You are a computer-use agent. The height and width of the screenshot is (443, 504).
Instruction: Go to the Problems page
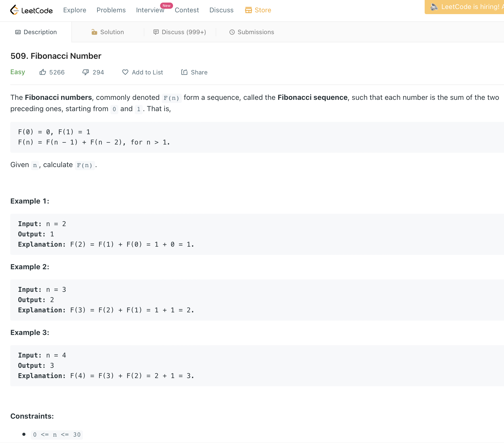coord(111,10)
